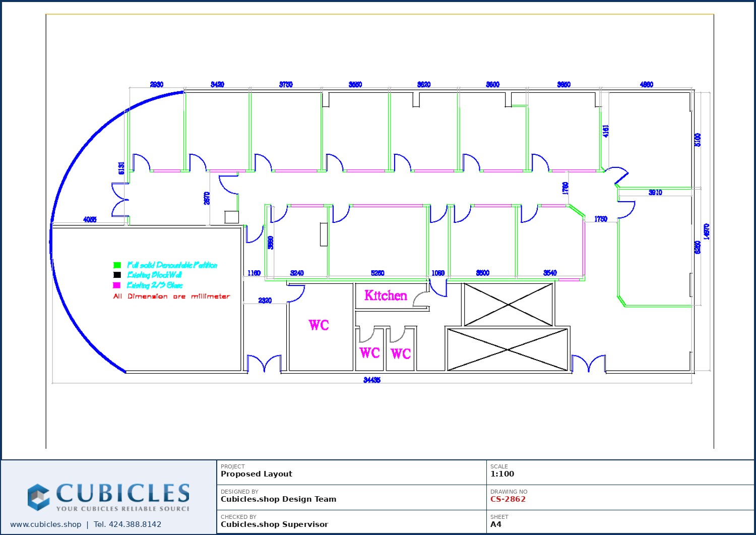Click the top dimension 2930
Screen dimensions: 756x535
[157, 84]
